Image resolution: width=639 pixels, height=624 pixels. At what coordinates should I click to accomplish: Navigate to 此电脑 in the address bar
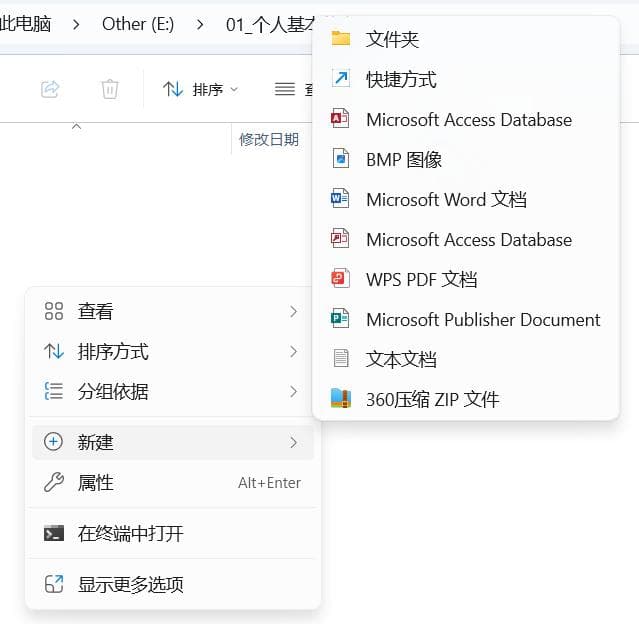click(x=26, y=24)
